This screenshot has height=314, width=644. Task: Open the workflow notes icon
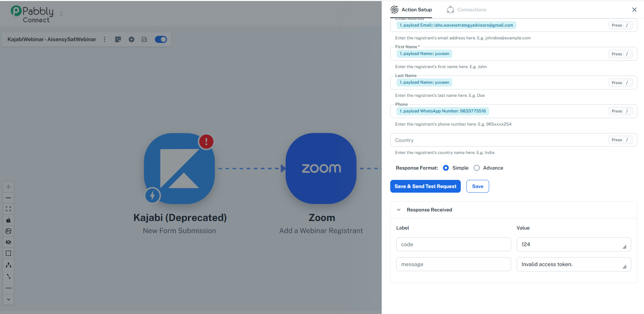coord(118,39)
